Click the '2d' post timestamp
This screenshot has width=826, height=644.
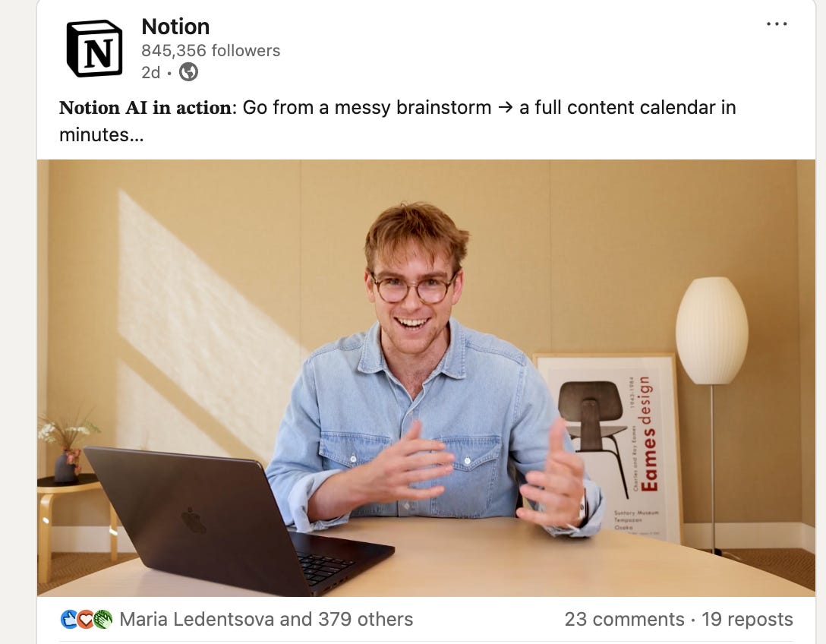(x=150, y=72)
